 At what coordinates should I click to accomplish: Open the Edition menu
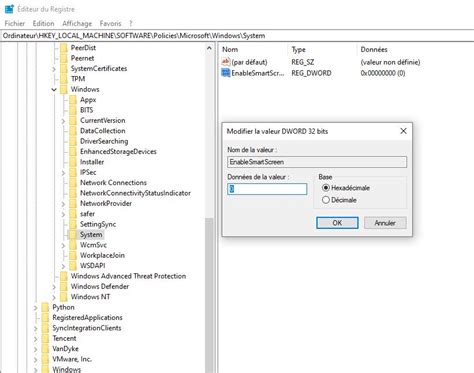(43, 23)
